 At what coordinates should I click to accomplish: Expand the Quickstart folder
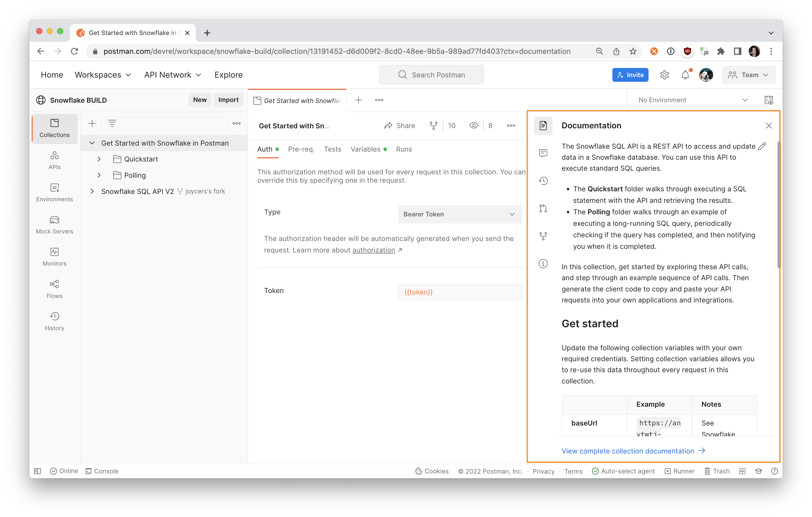point(99,159)
